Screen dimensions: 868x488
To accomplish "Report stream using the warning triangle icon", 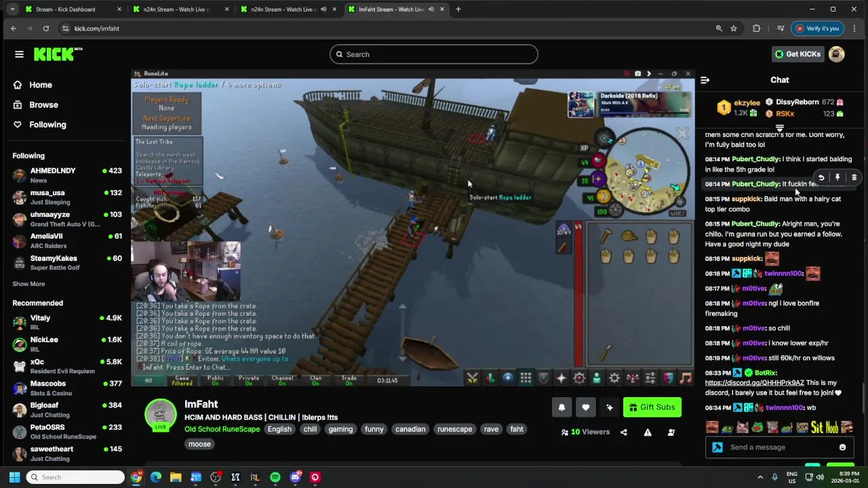I will click(648, 432).
